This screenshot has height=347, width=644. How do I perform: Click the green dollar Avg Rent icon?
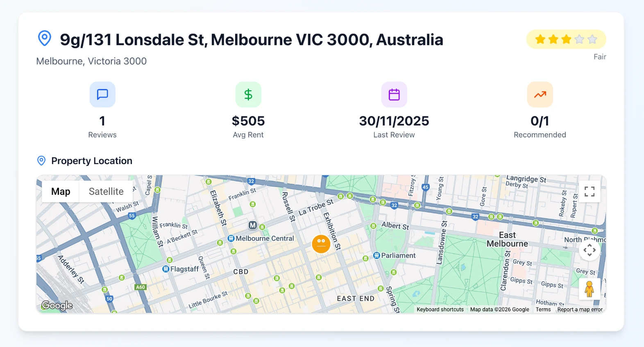[248, 94]
